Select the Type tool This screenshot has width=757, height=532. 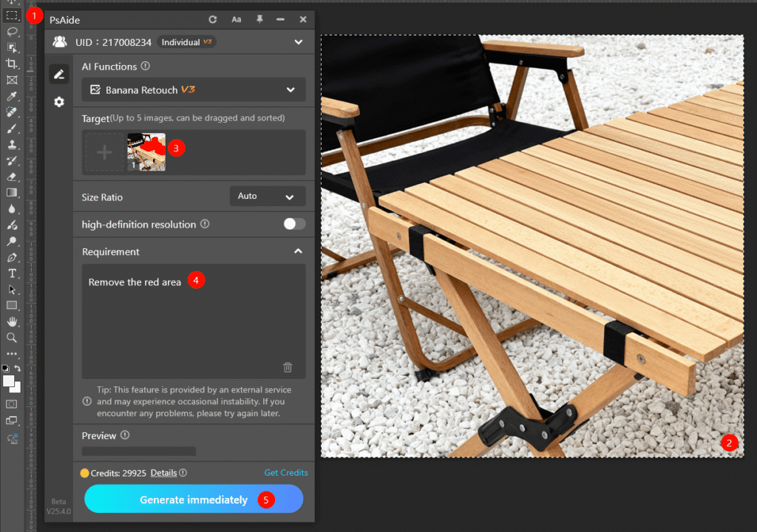tap(10, 273)
